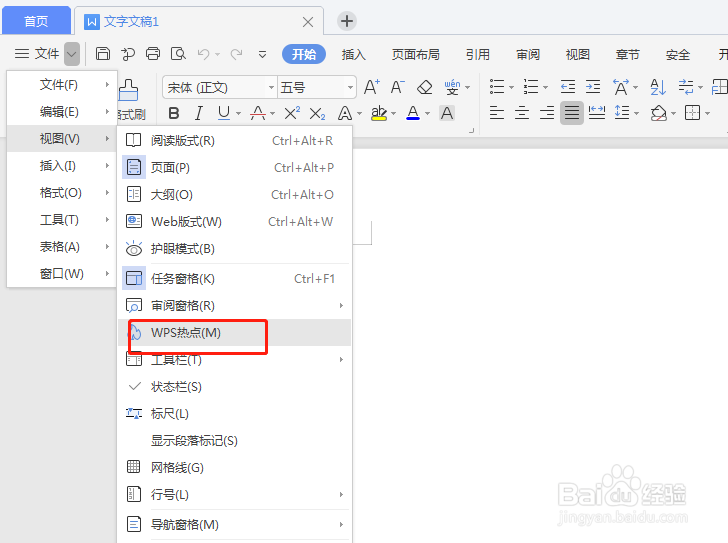Toggle Underline formatting

coord(224,113)
